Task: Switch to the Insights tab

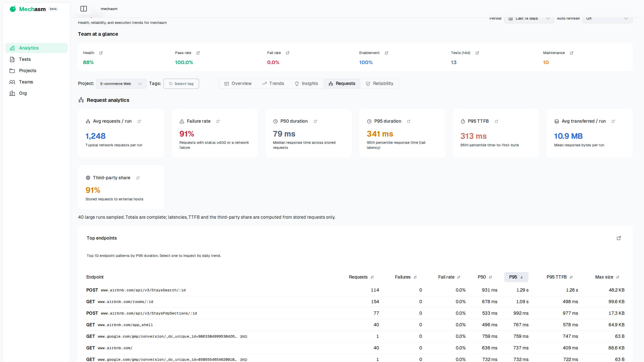Action: pos(306,83)
